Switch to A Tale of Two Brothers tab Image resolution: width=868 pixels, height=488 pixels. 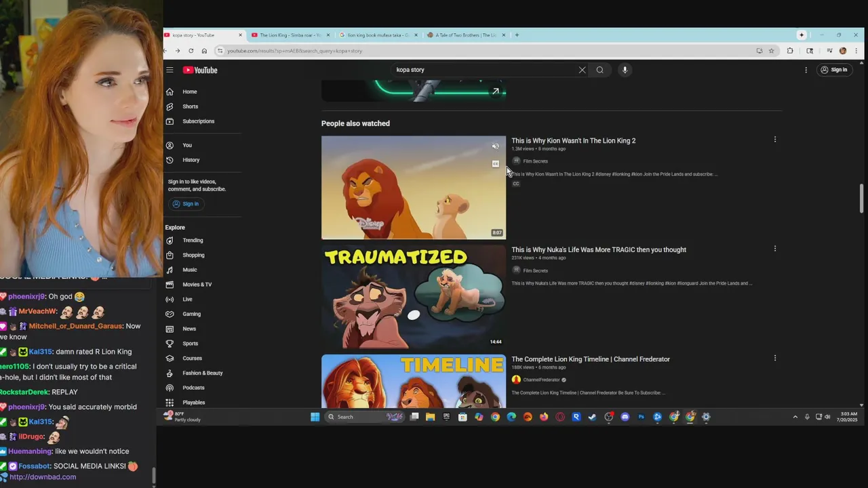tap(466, 35)
